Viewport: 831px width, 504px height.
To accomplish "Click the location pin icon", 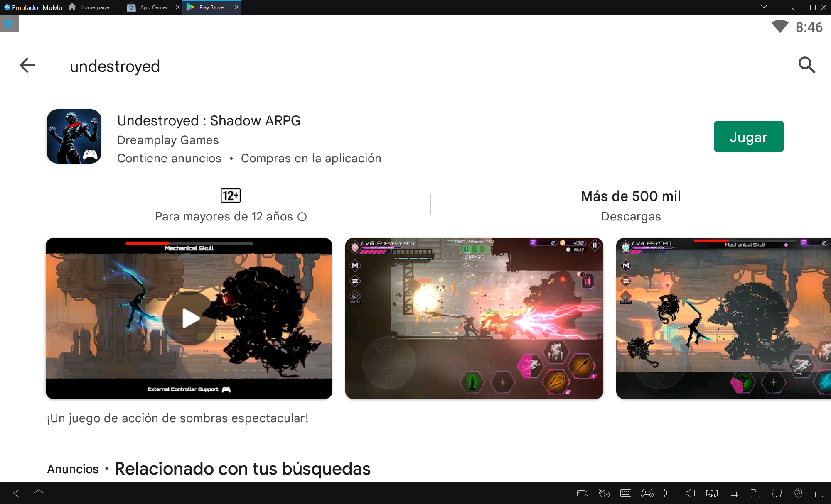I will [x=798, y=493].
